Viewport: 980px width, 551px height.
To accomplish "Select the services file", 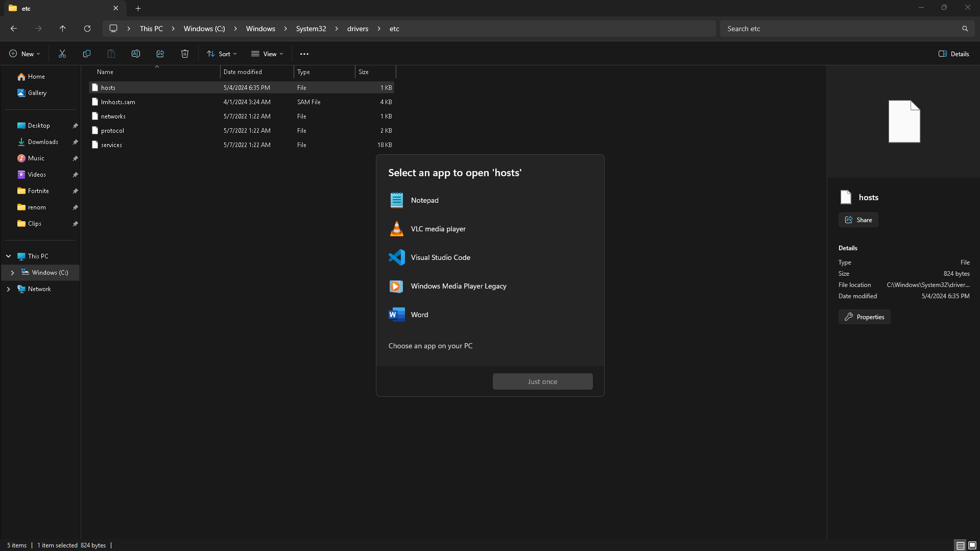I will (242, 145).
